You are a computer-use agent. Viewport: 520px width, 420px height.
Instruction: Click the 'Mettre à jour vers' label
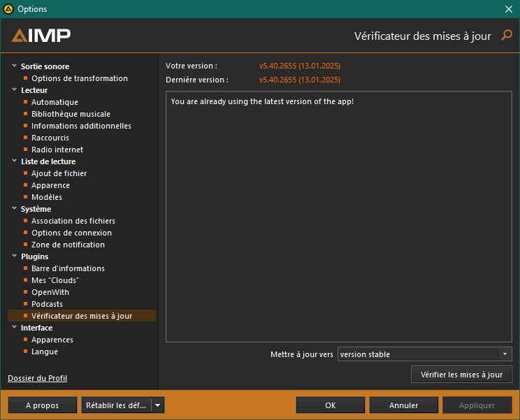(x=302, y=354)
